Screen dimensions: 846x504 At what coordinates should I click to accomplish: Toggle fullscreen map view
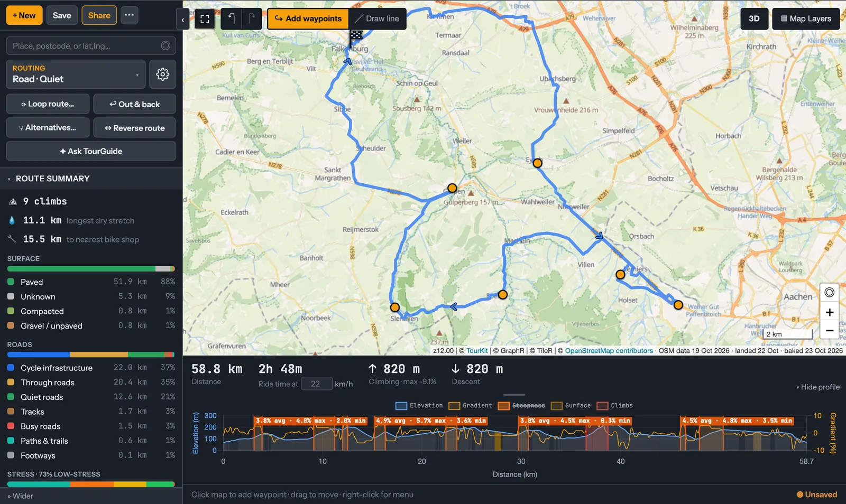click(x=205, y=19)
